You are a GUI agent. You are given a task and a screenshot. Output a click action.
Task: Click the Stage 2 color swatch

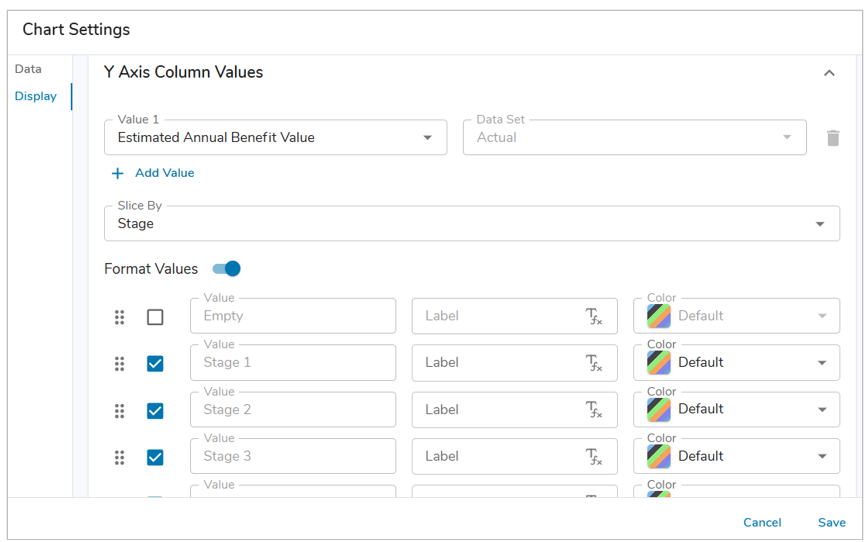pos(659,410)
